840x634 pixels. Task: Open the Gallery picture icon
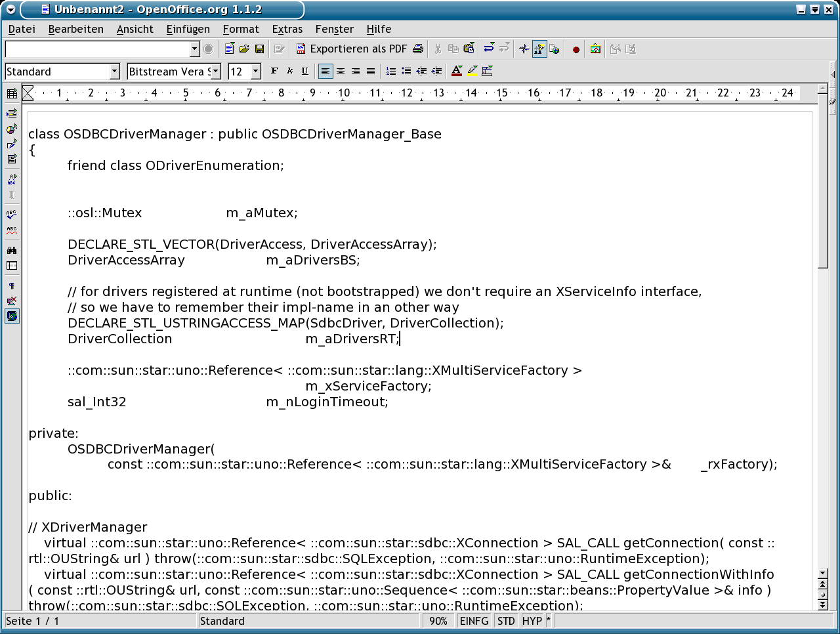(595, 49)
